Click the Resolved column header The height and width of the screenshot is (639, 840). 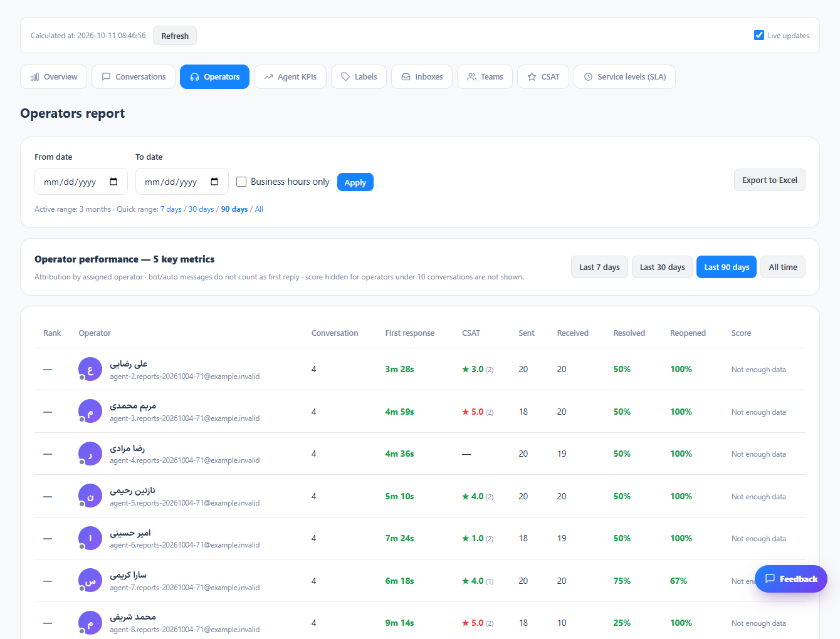pyautogui.click(x=629, y=333)
